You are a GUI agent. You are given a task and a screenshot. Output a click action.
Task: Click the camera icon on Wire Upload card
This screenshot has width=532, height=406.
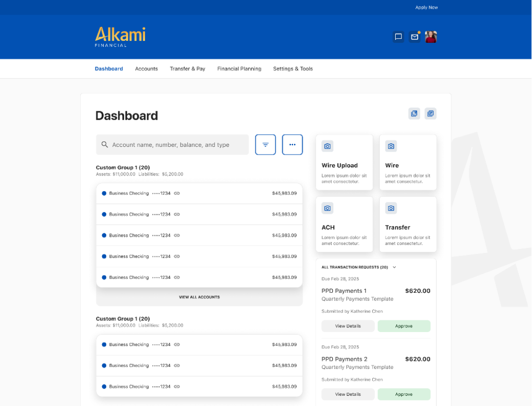(327, 146)
